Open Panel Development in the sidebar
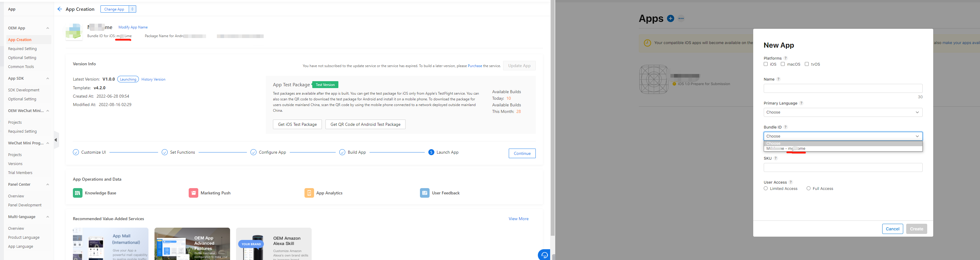 click(x=25, y=205)
